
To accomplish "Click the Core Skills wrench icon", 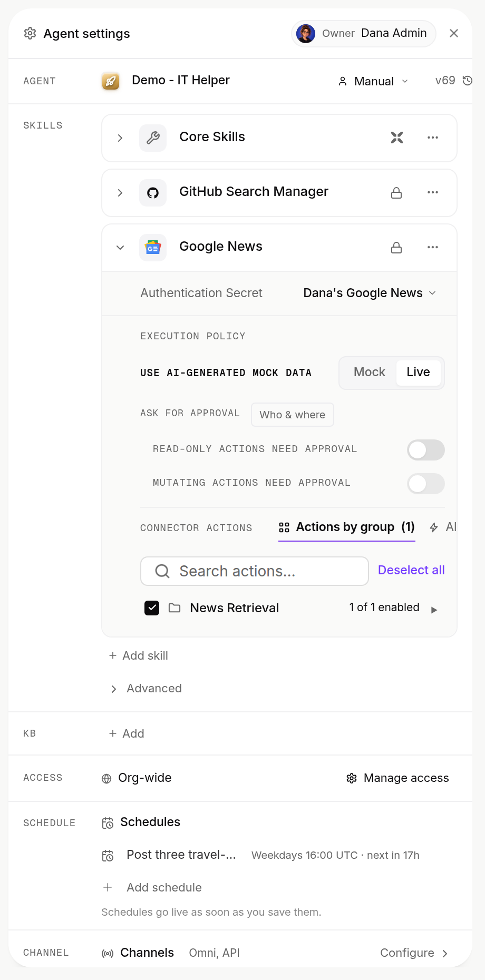I will click(x=153, y=138).
